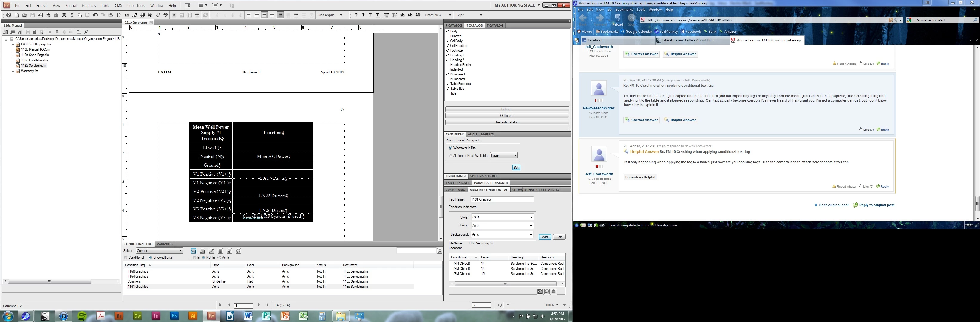Click the Reload button in SeaMonkey browser

coord(617,20)
